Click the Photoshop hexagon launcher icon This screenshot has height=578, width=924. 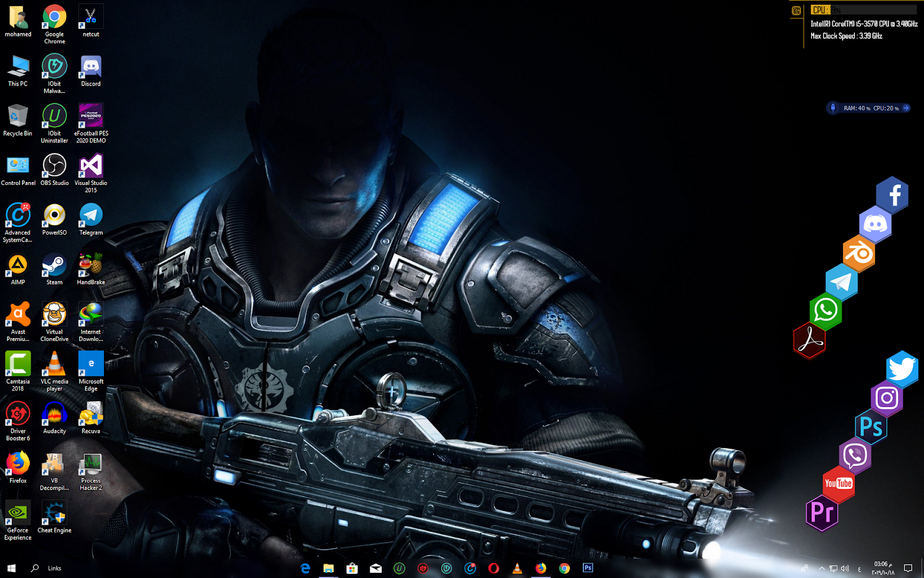[871, 427]
